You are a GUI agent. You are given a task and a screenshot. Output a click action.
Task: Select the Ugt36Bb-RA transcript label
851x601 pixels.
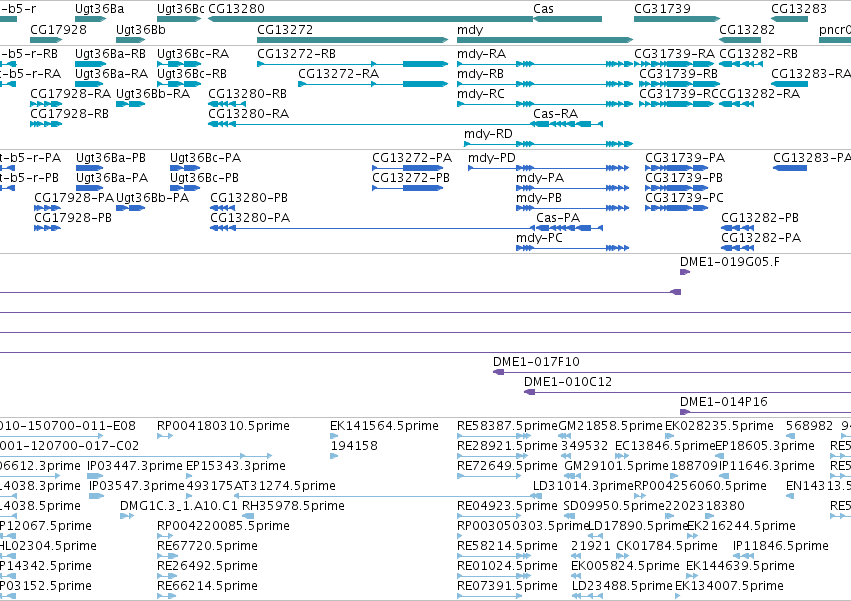[x=153, y=94]
